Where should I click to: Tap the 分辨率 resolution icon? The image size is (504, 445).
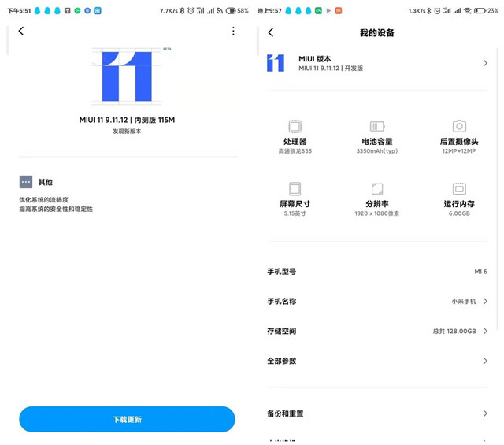[x=377, y=189]
